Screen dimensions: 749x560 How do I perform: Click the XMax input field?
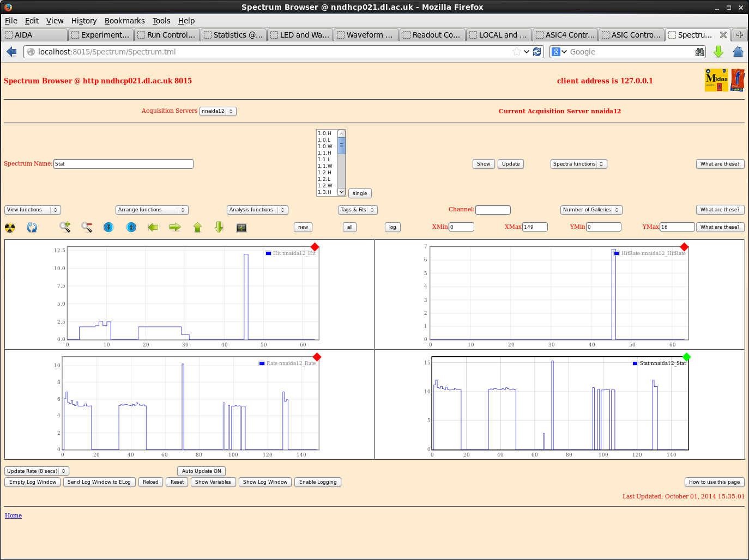535,227
